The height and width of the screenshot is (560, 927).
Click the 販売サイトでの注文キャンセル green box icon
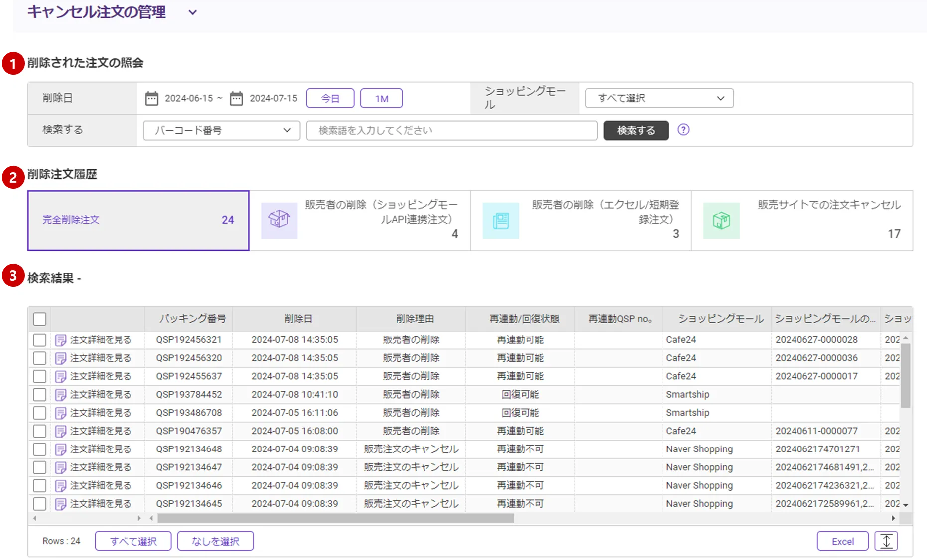pos(721,221)
